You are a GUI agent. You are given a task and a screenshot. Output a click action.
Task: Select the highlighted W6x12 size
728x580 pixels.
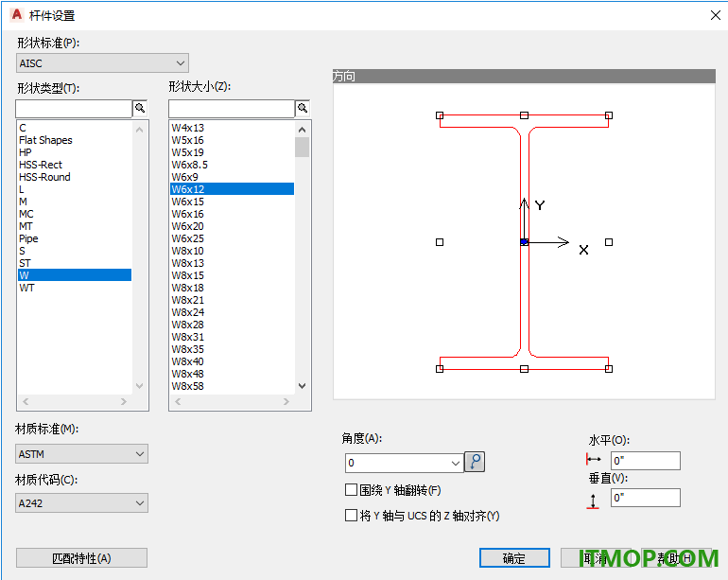click(233, 189)
